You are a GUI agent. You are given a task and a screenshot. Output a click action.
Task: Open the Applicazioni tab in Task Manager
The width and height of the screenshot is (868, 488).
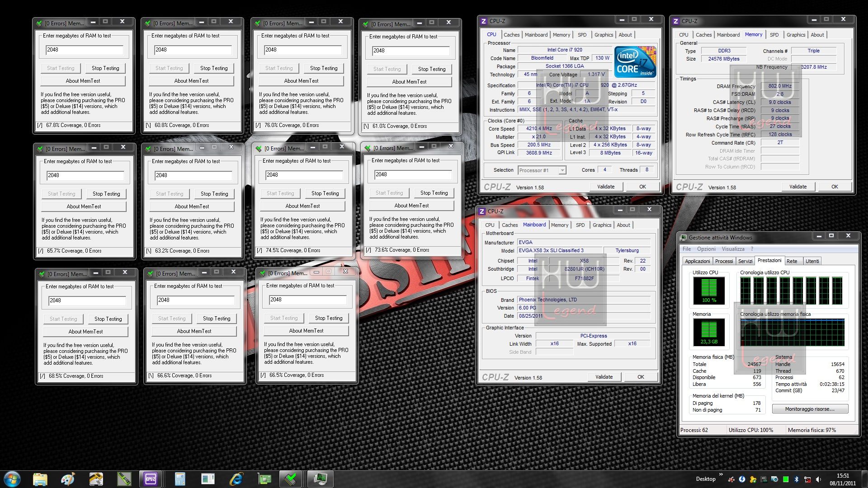(697, 261)
